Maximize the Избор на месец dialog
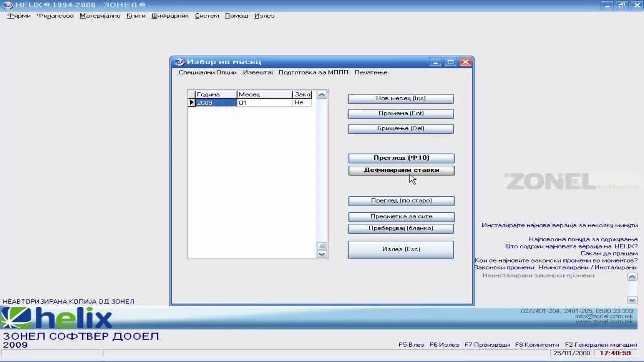 point(450,62)
